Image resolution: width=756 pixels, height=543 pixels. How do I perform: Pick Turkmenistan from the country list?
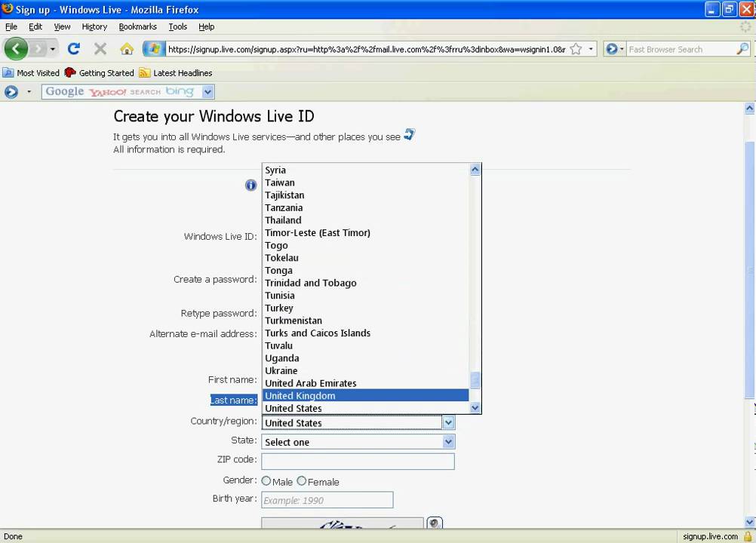click(x=365, y=321)
